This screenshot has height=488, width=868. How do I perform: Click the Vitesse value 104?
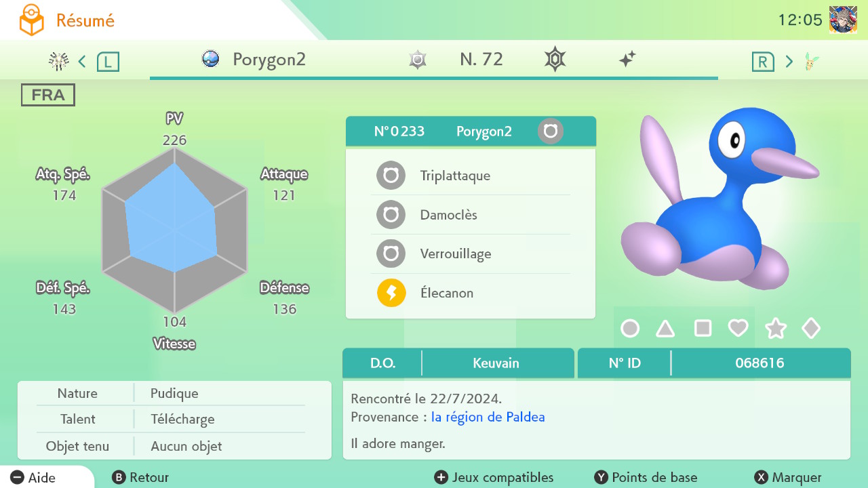pos(174,322)
